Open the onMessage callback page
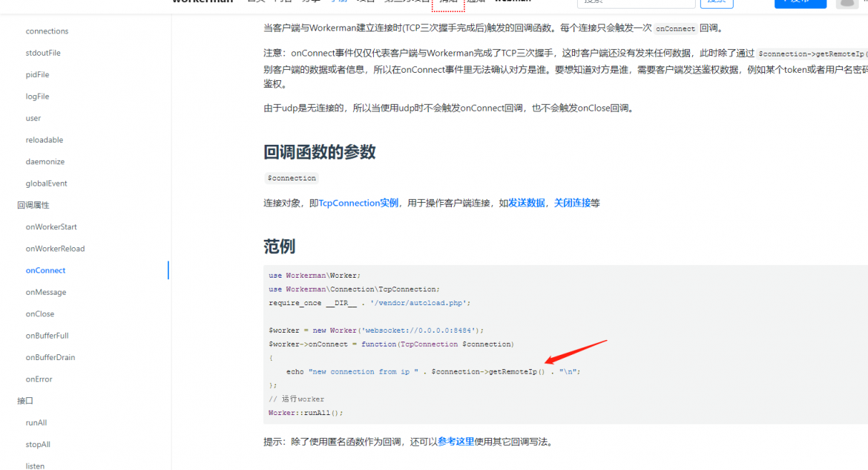The width and height of the screenshot is (868, 470). (x=46, y=292)
